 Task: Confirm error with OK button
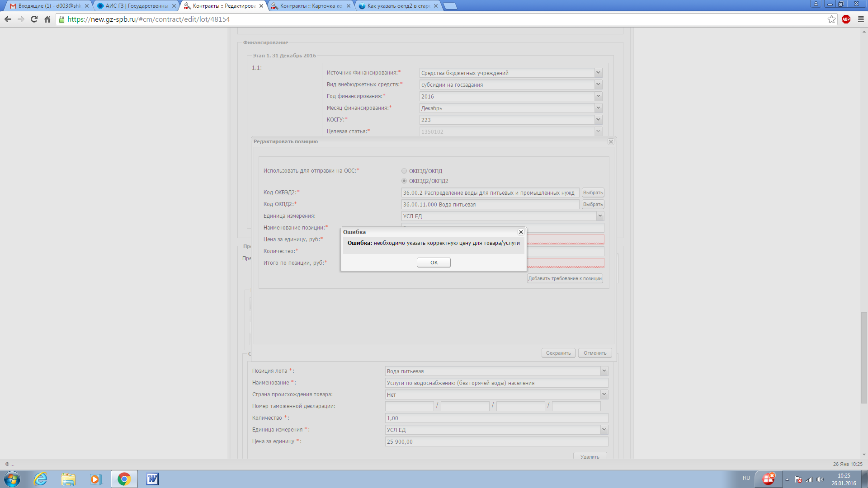(434, 263)
